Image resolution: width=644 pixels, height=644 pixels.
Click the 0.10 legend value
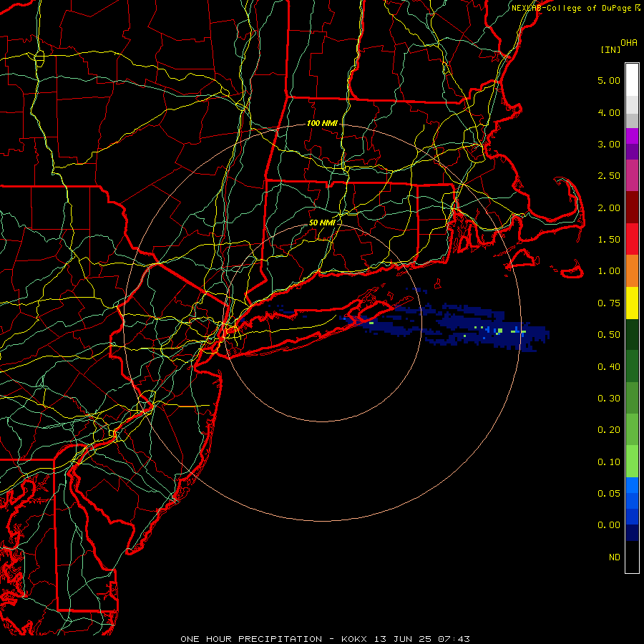609,462
